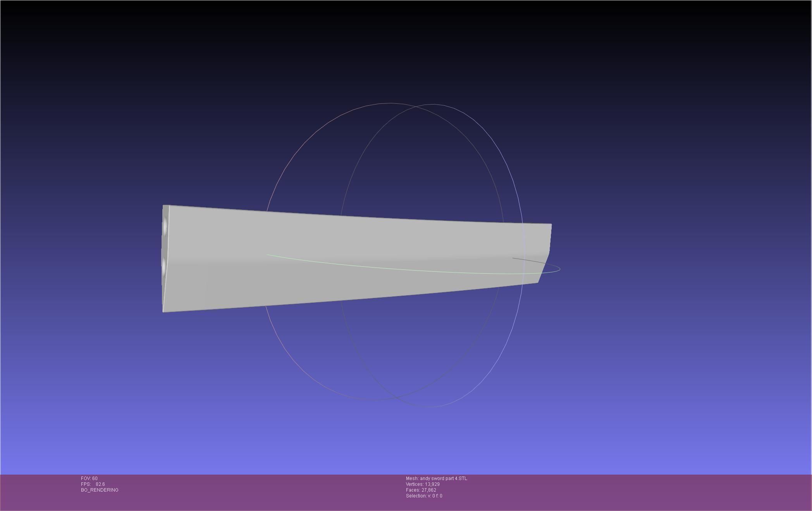Click the FOV: 60 status text
812x511 pixels.
pos(89,478)
